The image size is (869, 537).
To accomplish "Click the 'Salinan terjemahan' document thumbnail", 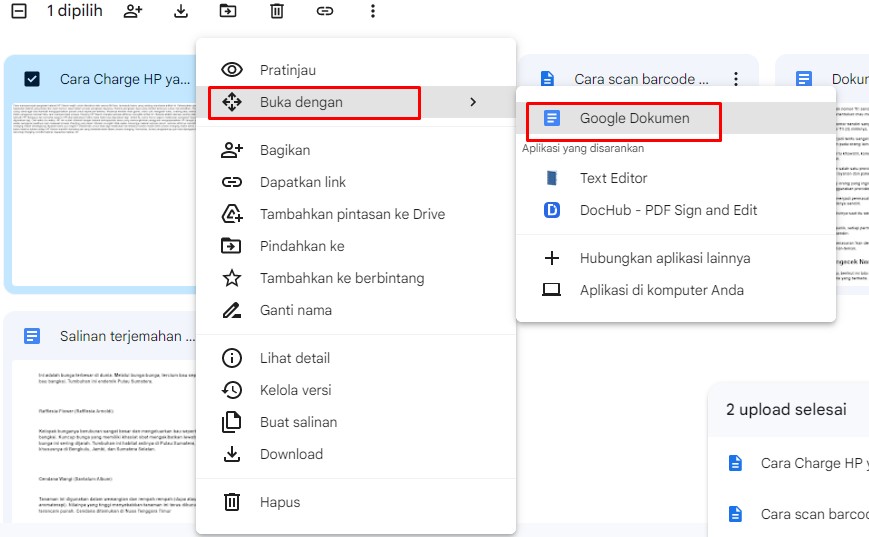I will (x=104, y=441).
